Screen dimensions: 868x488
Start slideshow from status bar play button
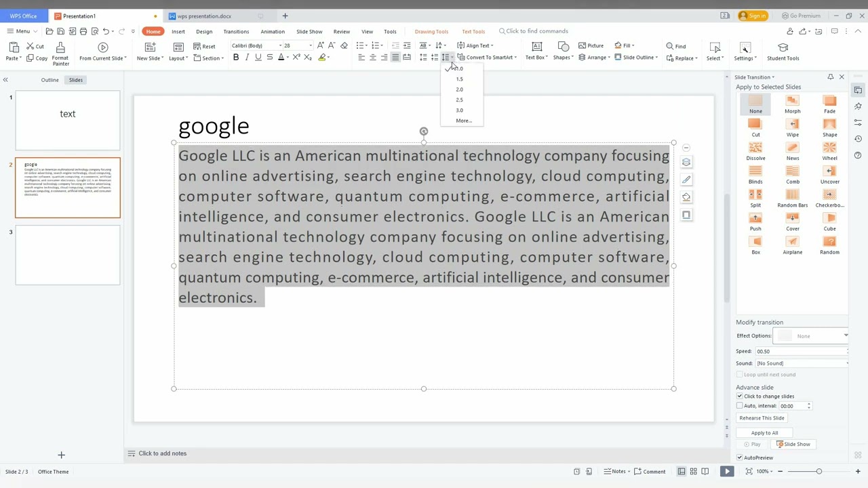727,472
